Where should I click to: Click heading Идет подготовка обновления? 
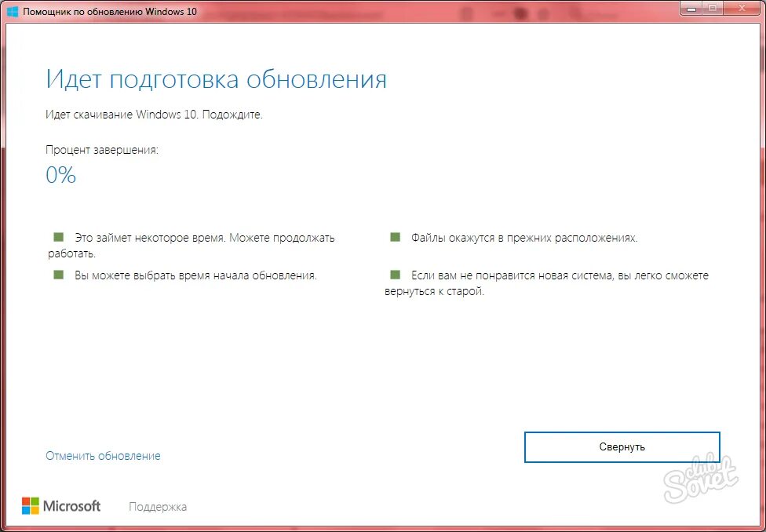click(x=217, y=79)
